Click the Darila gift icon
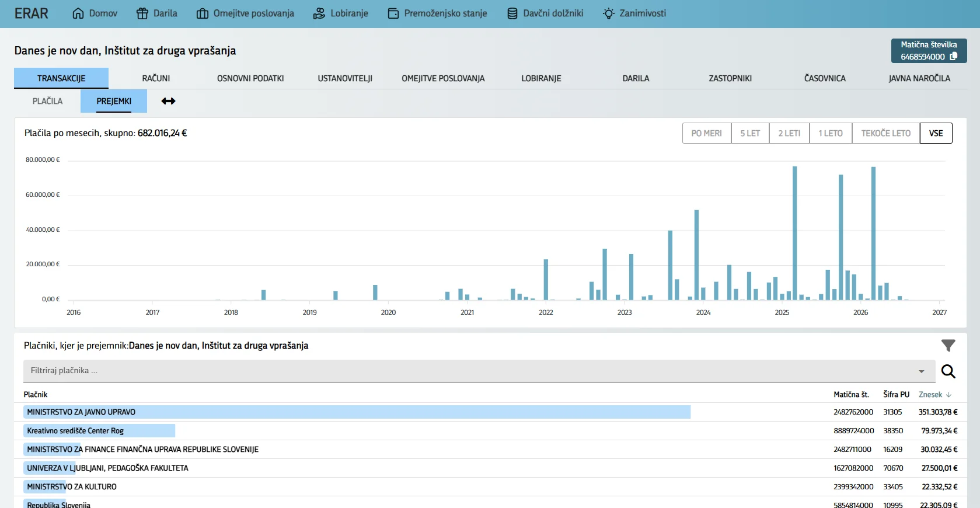Viewport: 980px width, 508px height. point(142,13)
